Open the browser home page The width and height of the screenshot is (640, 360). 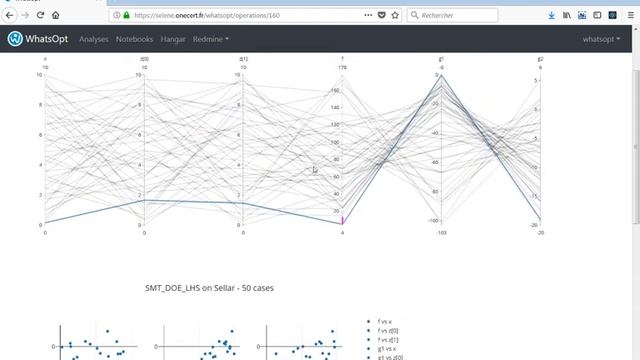tap(56, 16)
